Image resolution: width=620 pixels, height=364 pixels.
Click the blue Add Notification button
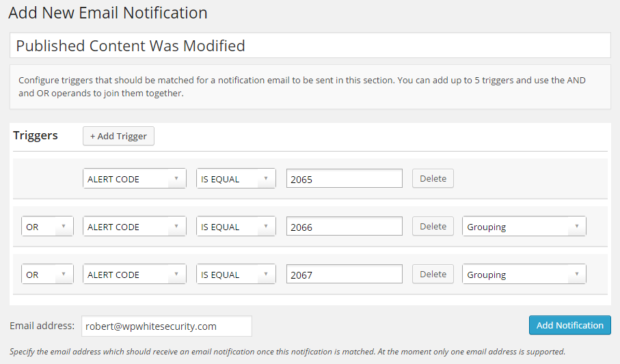[x=569, y=325]
